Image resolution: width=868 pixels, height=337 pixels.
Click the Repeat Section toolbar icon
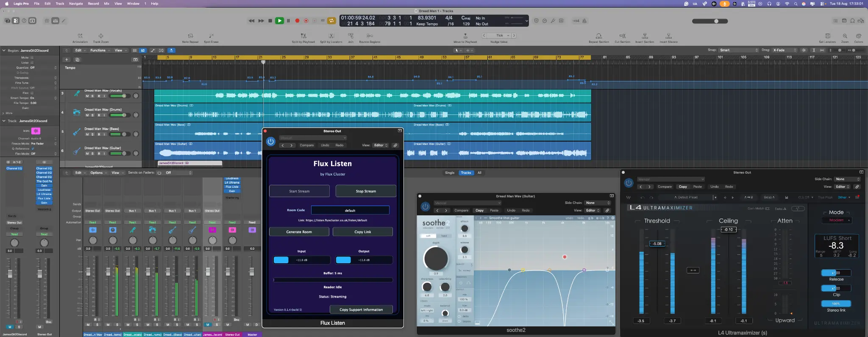coord(599,36)
